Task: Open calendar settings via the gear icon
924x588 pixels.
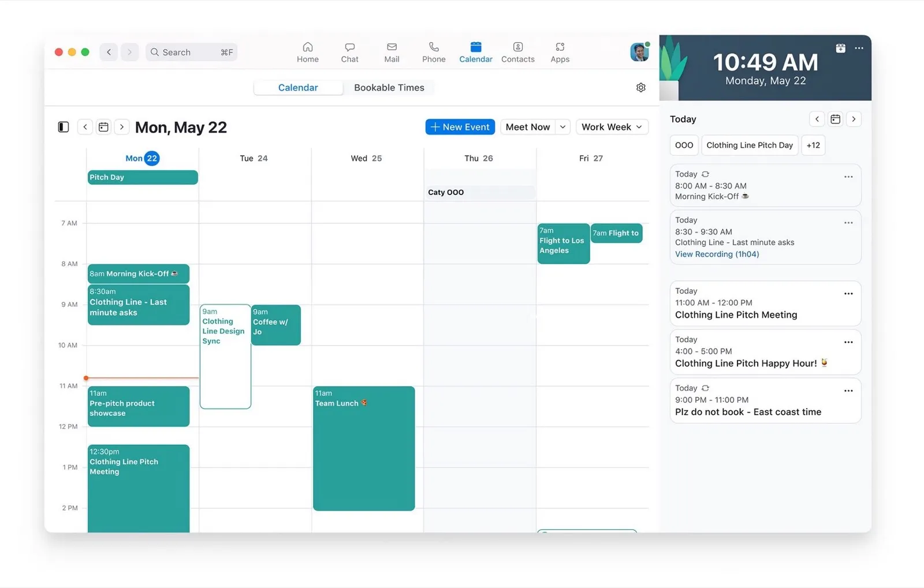Action: pyautogui.click(x=640, y=87)
